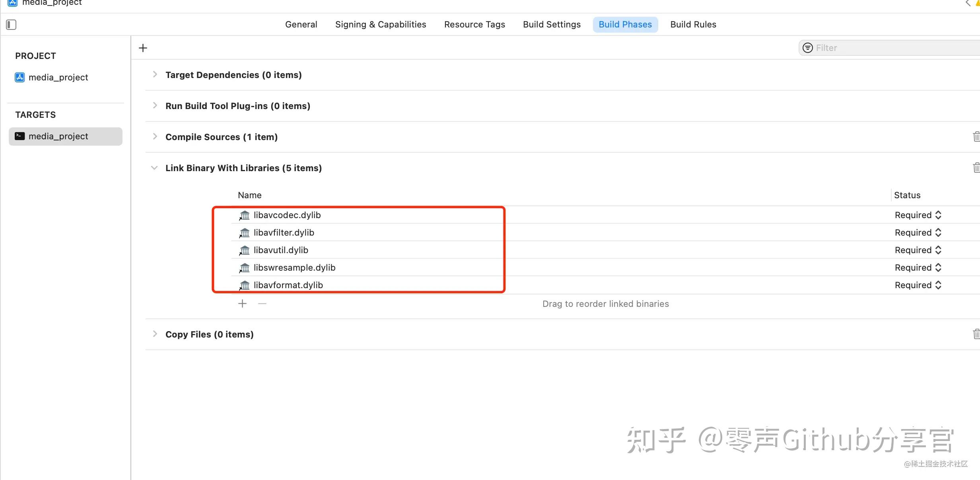Open the Build Rules tab
Viewport: 980px width, 480px height.
pos(693,24)
